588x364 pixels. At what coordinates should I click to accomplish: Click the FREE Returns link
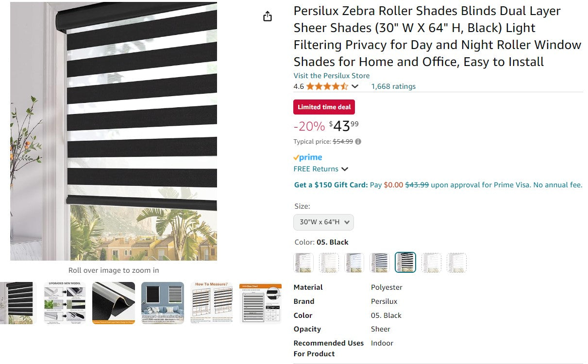pyautogui.click(x=317, y=169)
